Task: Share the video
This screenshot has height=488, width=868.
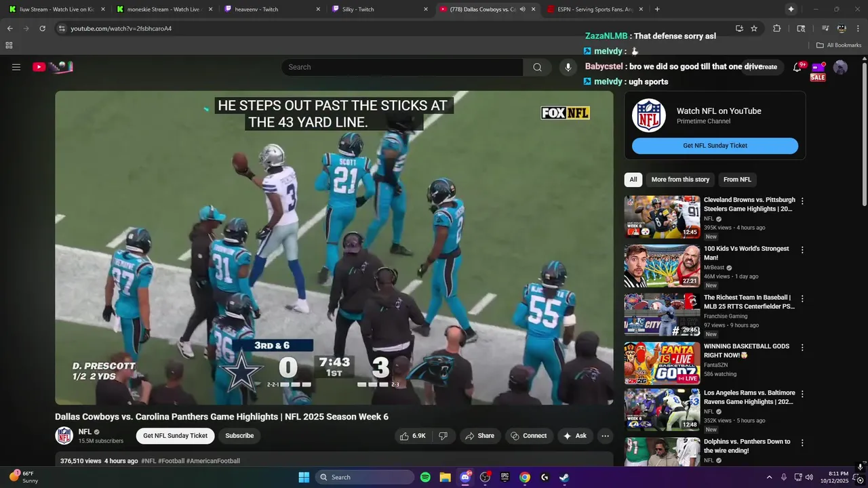Action: point(479,436)
